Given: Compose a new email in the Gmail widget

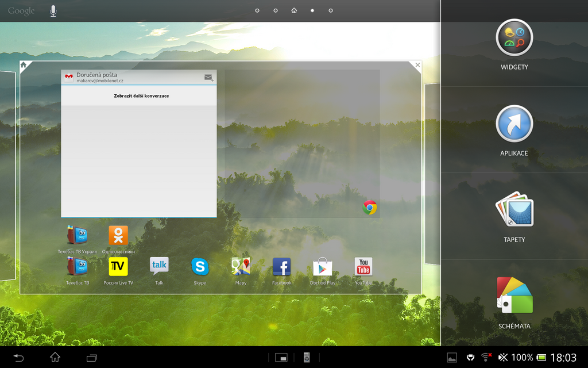Looking at the screenshot, I should coord(208,76).
